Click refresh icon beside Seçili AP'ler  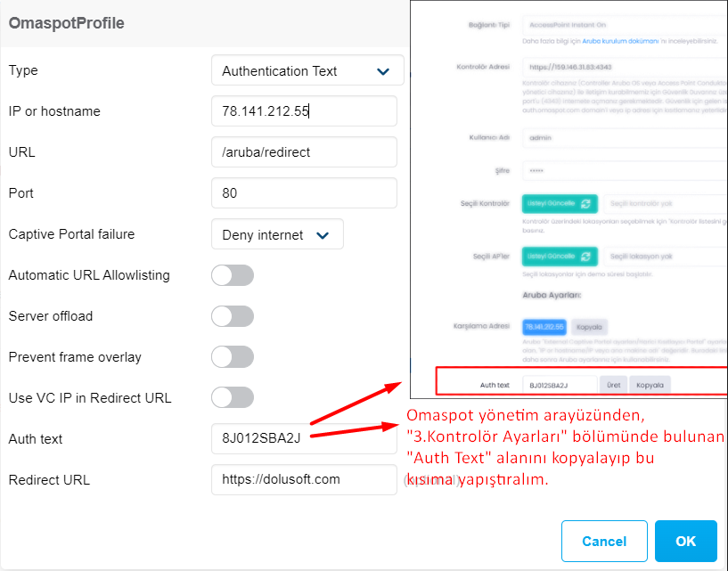[x=585, y=257]
